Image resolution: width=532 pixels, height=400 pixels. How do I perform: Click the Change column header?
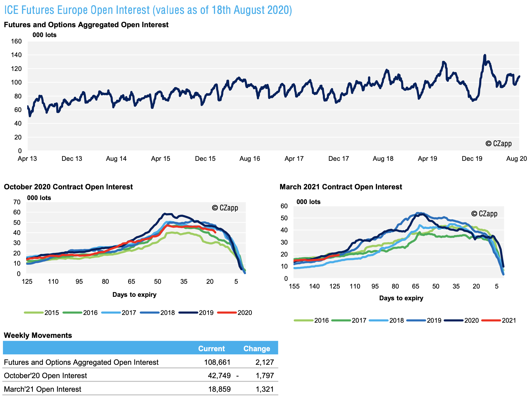click(x=257, y=349)
